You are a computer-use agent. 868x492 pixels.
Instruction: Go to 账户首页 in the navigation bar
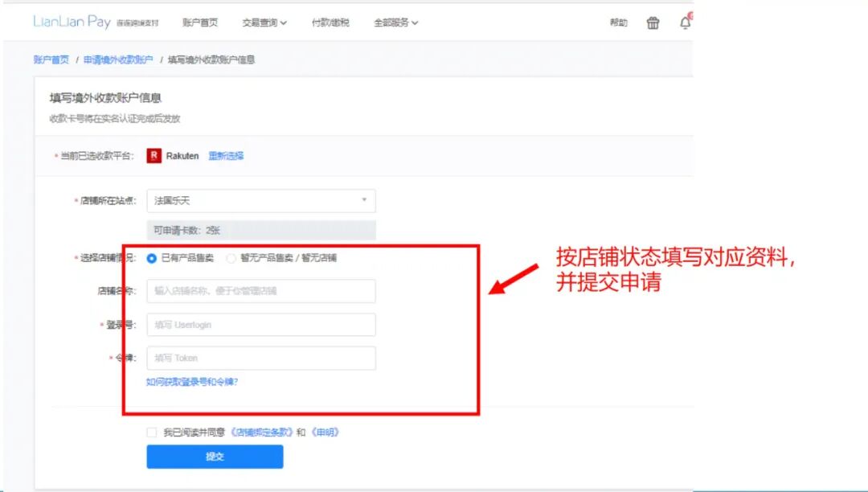click(199, 23)
